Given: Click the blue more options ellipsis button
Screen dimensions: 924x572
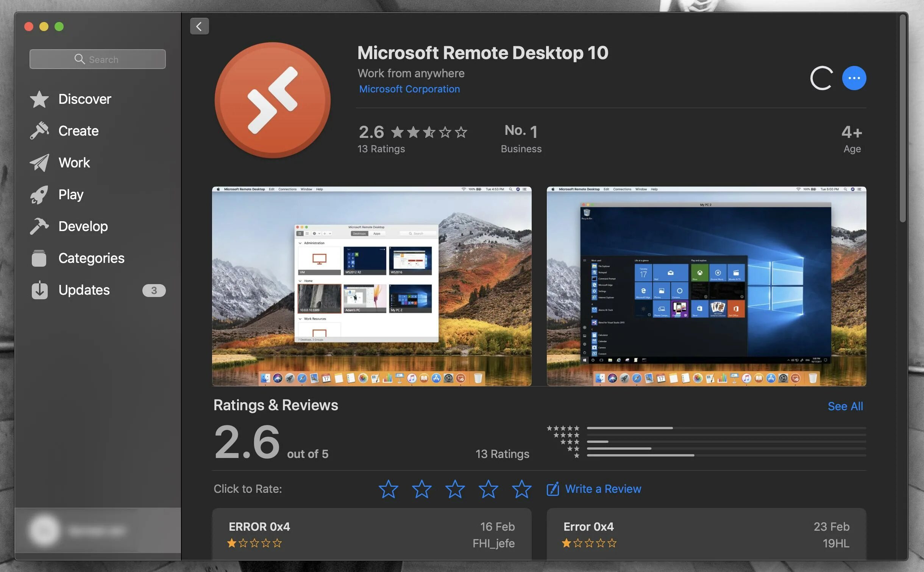Looking at the screenshot, I should pyautogui.click(x=854, y=78).
